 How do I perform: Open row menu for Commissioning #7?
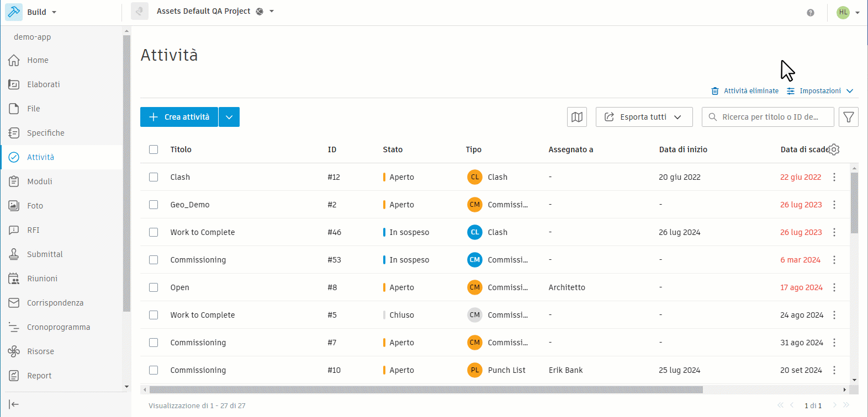pos(834,343)
